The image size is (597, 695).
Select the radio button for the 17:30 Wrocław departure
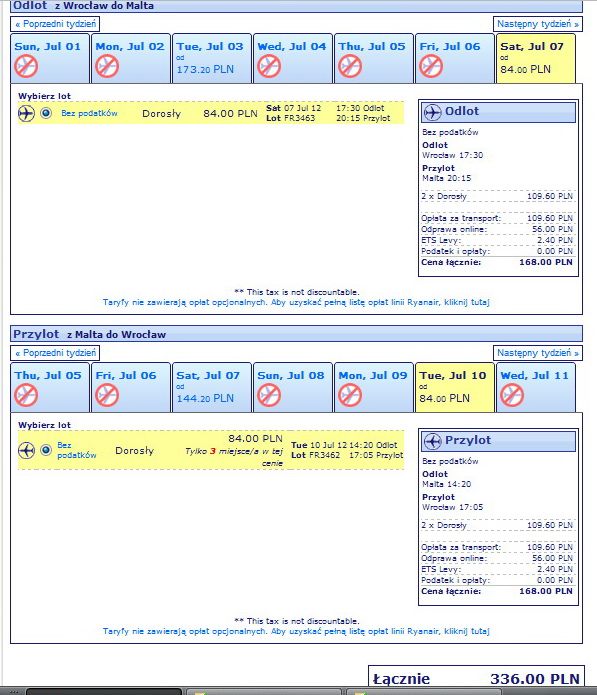click(x=46, y=113)
